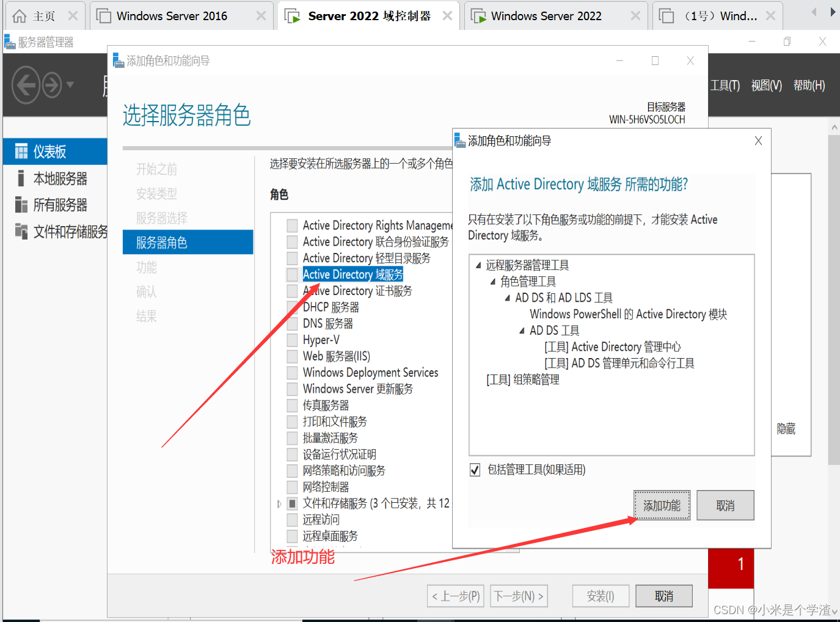
Task: Click the 所有服务器 server stack icon
Action: tap(20, 205)
